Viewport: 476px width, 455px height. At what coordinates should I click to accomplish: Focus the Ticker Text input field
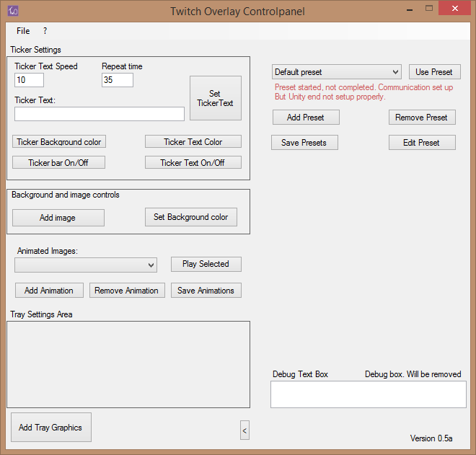click(100, 114)
